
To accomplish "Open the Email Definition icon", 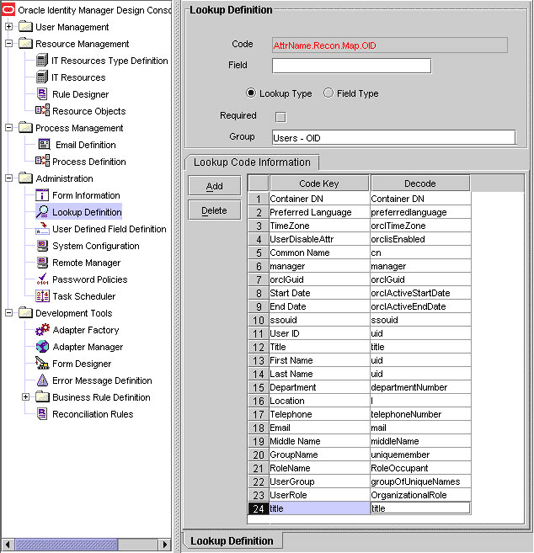I will pos(44,144).
